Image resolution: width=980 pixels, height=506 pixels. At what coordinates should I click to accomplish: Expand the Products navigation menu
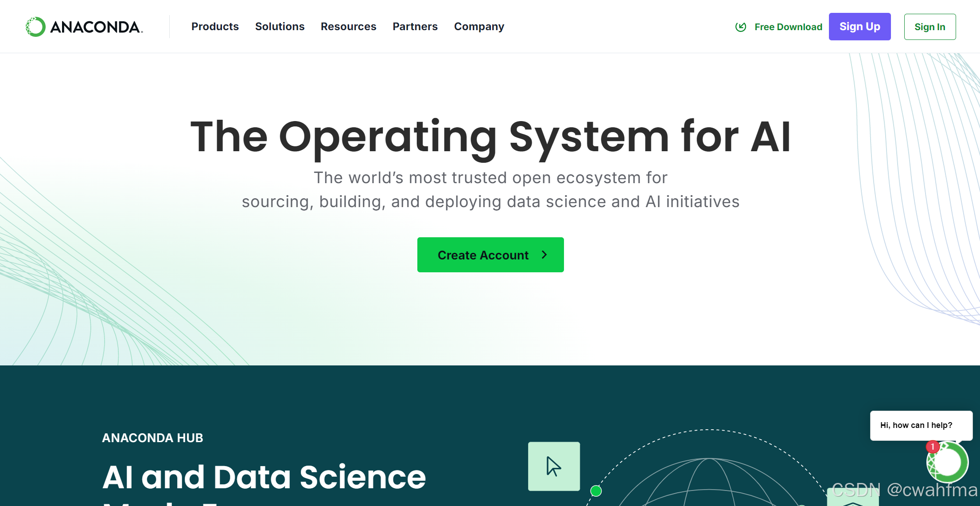pyautogui.click(x=215, y=27)
